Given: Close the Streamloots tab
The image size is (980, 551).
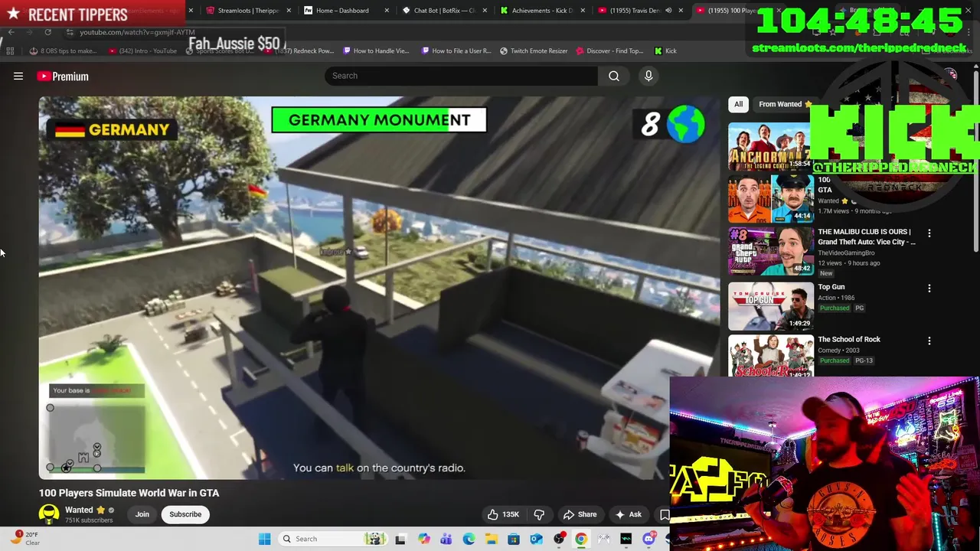Looking at the screenshot, I should 289,11.
